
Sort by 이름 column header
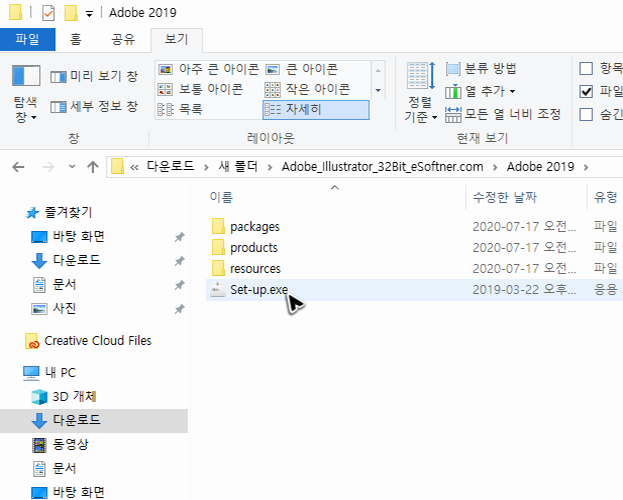click(221, 197)
